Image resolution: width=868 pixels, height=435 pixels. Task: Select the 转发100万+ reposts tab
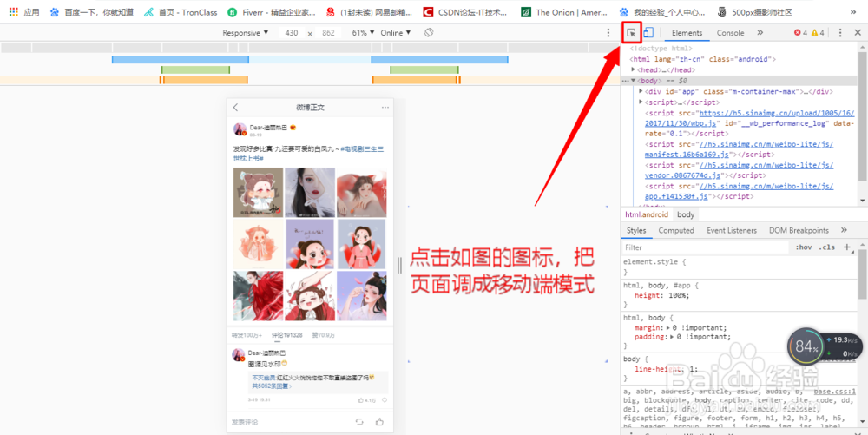(247, 335)
